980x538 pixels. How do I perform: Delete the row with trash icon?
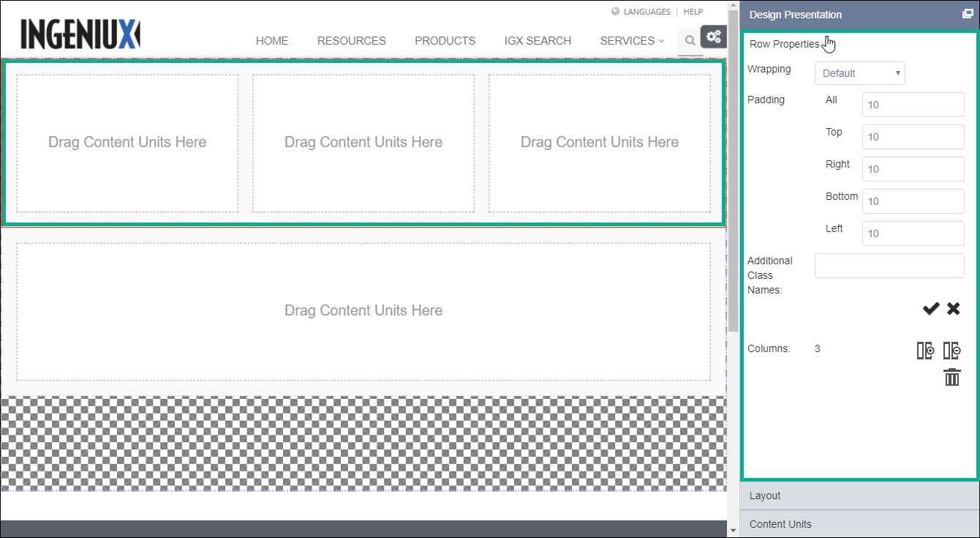point(951,378)
